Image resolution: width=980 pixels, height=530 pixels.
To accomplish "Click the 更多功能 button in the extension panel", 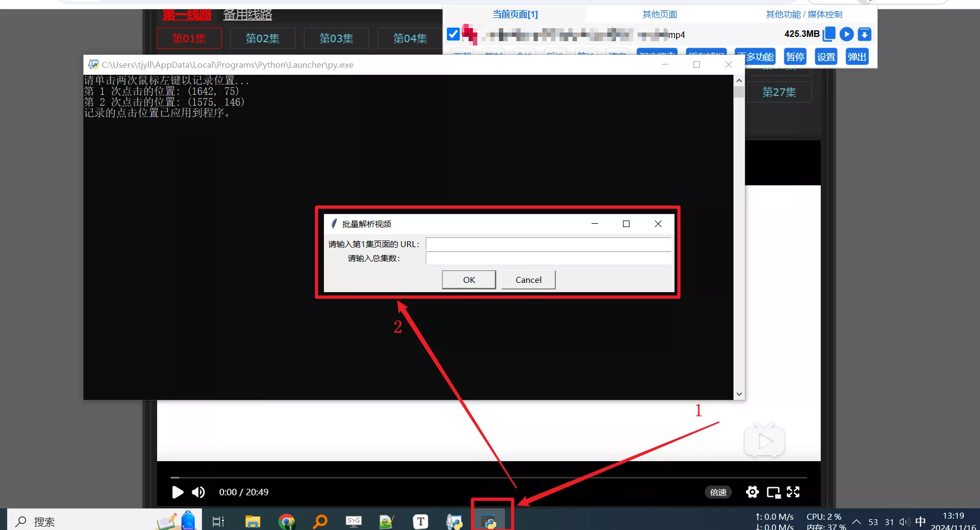I will click(x=760, y=57).
